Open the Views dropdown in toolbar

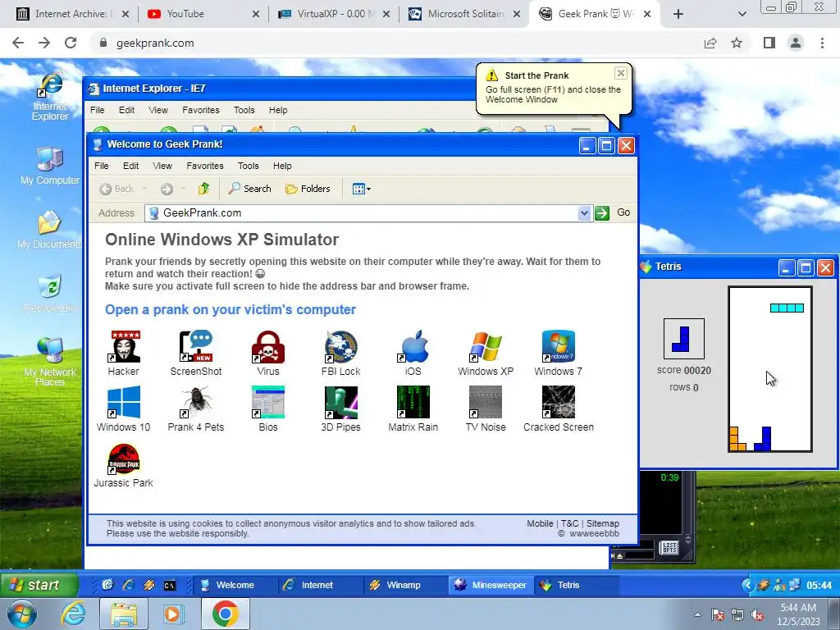(x=362, y=189)
